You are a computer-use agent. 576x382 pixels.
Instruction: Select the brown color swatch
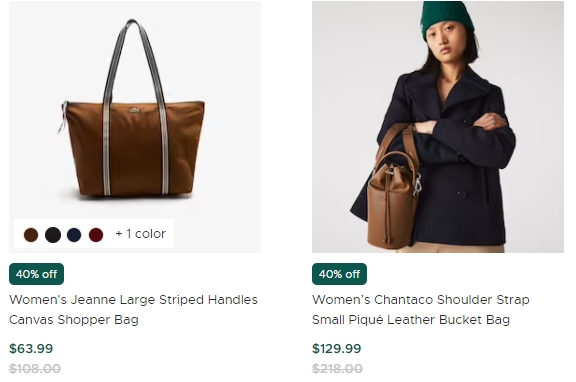[x=31, y=235]
